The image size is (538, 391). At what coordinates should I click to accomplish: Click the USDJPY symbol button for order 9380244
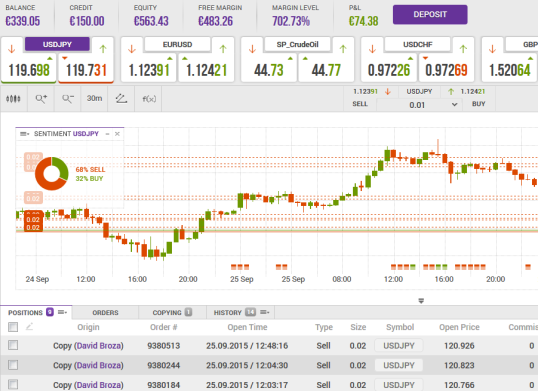tap(399, 365)
